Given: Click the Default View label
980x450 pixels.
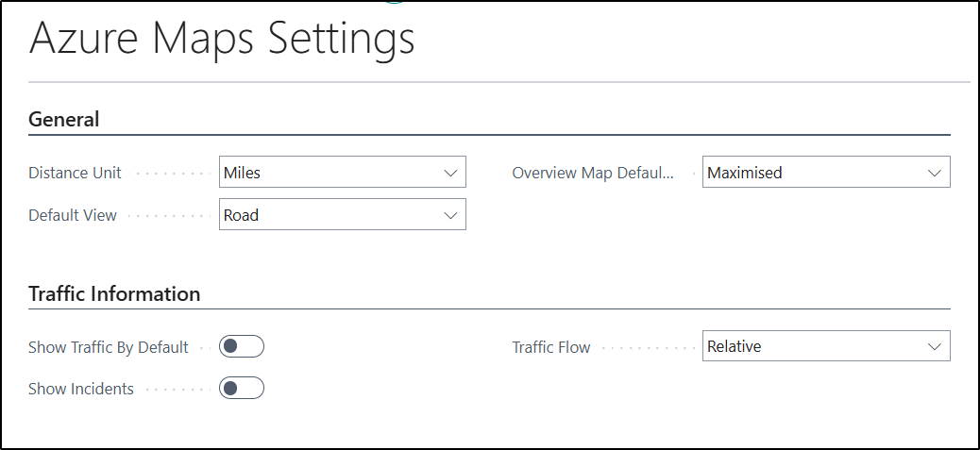Looking at the screenshot, I should click(x=73, y=215).
